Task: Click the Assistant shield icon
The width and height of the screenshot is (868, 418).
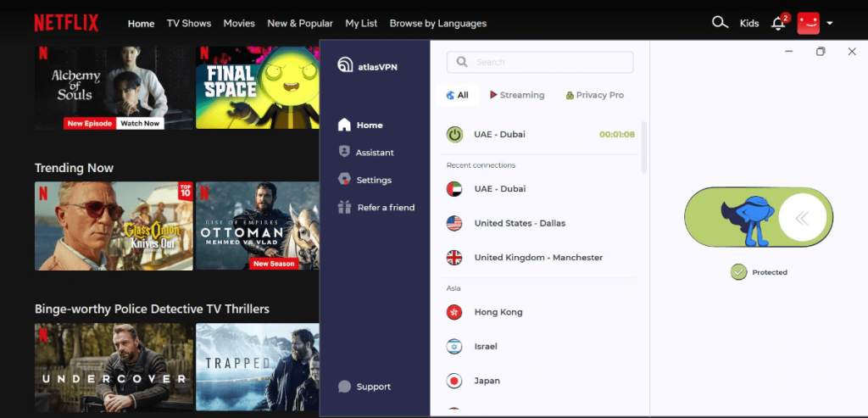Action: coord(344,152)
